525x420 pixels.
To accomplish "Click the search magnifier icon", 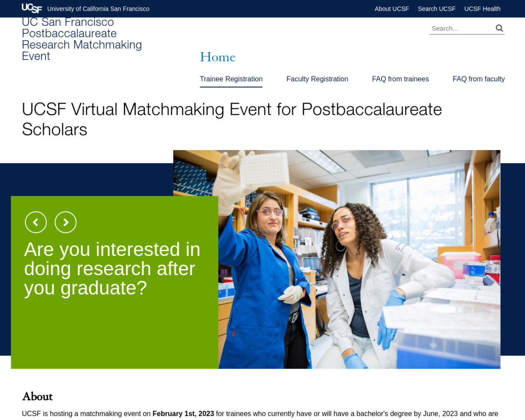I will 499,28.
